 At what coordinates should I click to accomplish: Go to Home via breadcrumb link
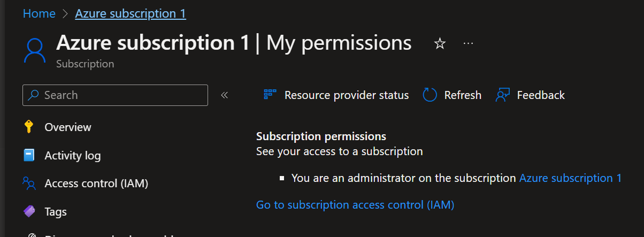[x=39, y=13]
